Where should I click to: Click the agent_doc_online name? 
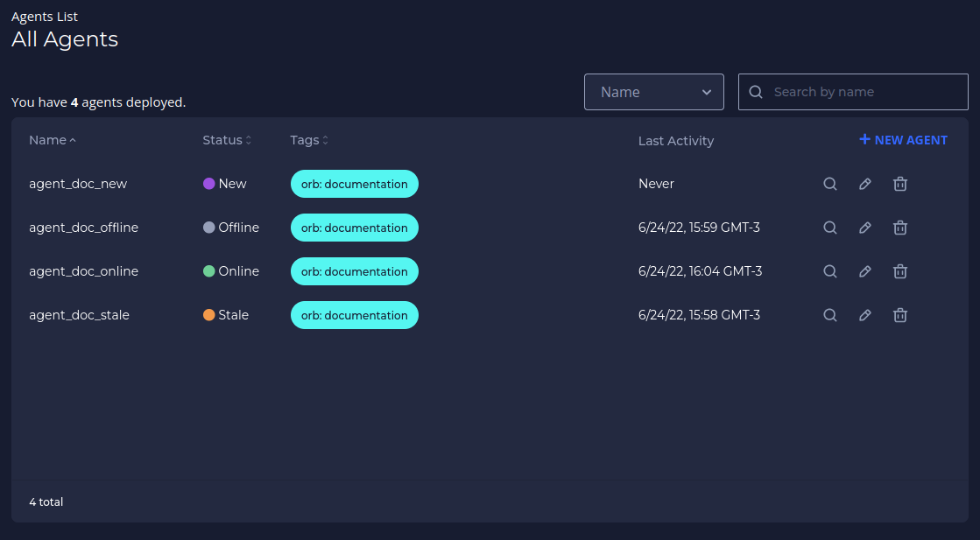coord(84,271)
